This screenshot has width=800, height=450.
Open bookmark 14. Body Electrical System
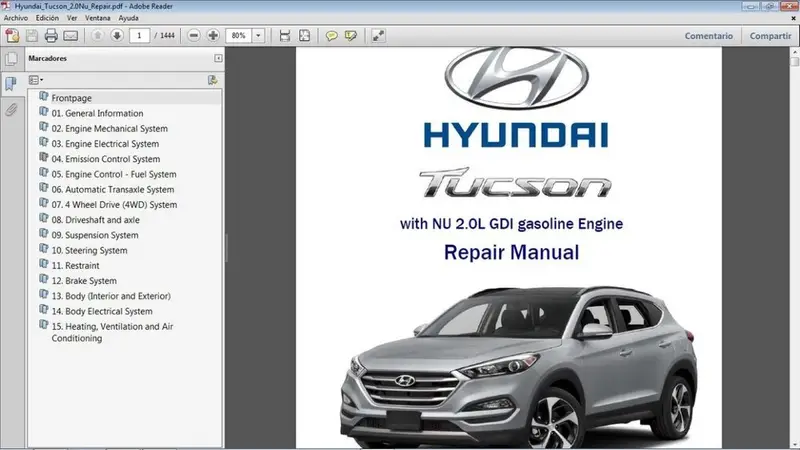102,312
